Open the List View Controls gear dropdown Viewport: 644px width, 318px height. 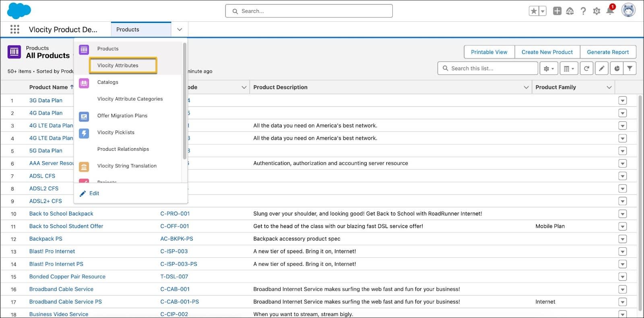[x=549, y=68]
